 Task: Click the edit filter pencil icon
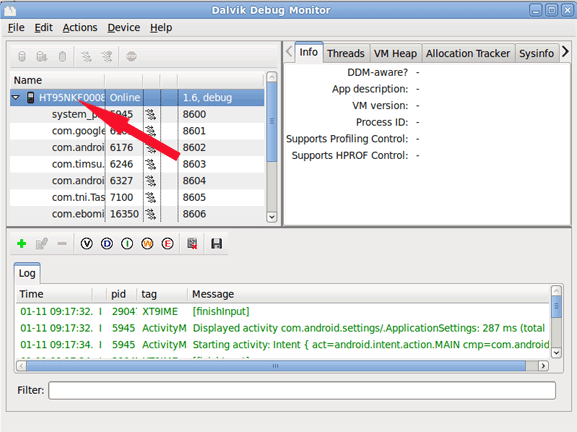tap(42, 244)
